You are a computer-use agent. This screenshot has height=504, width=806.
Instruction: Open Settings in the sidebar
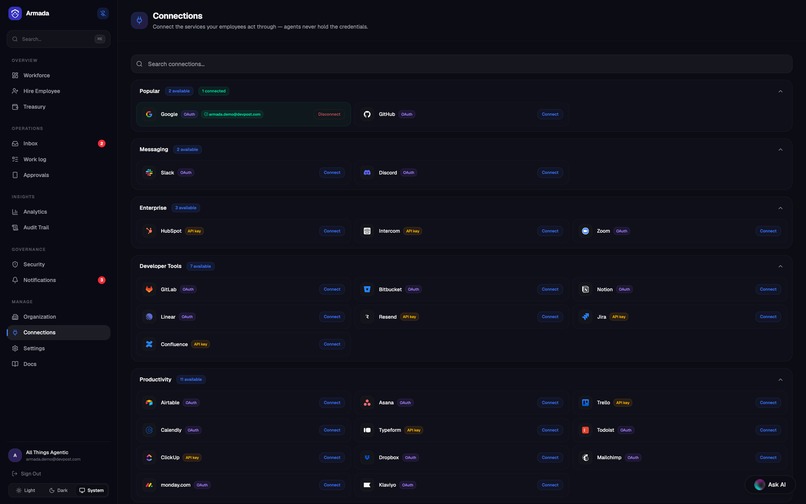pyautogui.click(x=59, y=348)
